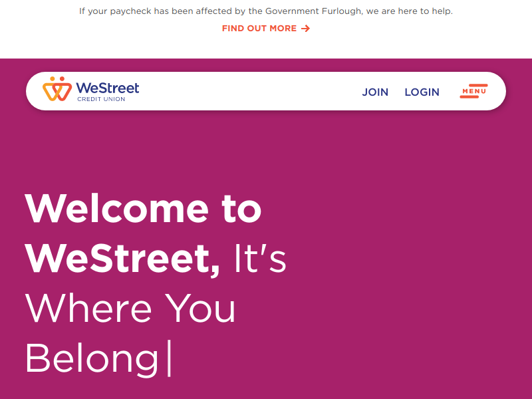This screenshot has width=532, height=399.
Task: Click the Credit Union tagline under logo
Action: [101, 100]
